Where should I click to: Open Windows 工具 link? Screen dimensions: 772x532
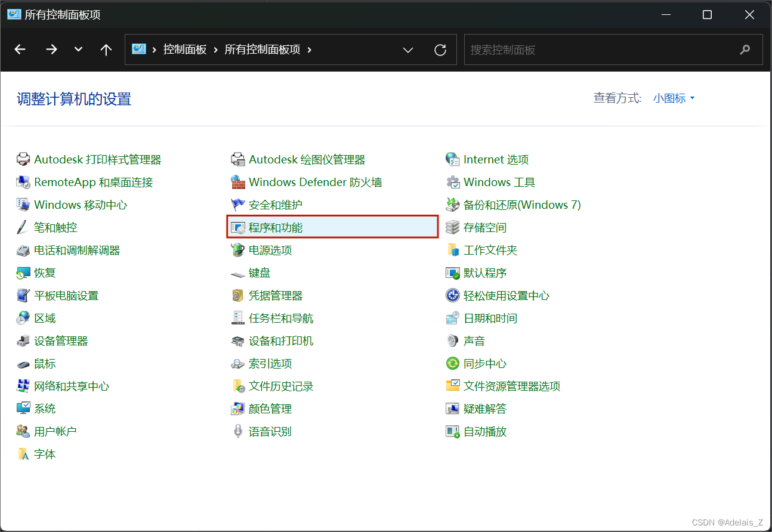(499, 182)
